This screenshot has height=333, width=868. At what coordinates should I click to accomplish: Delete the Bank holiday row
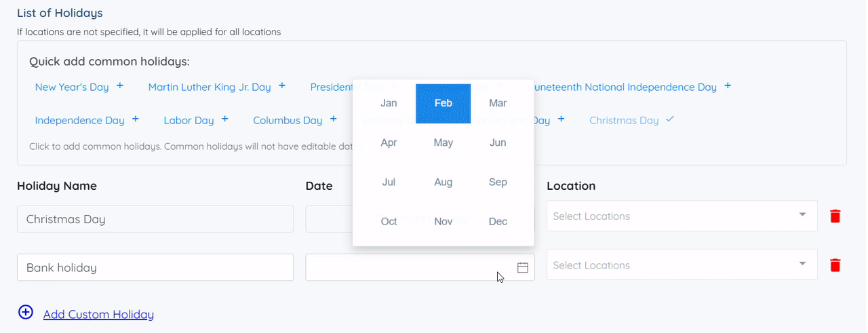pos(835,265)
